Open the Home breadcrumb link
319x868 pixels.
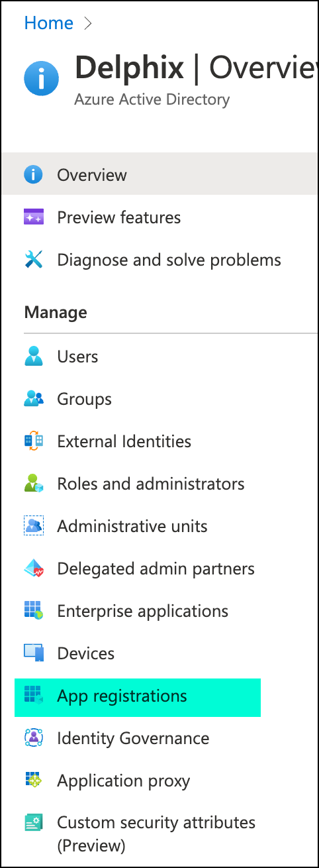coord(48,23)
